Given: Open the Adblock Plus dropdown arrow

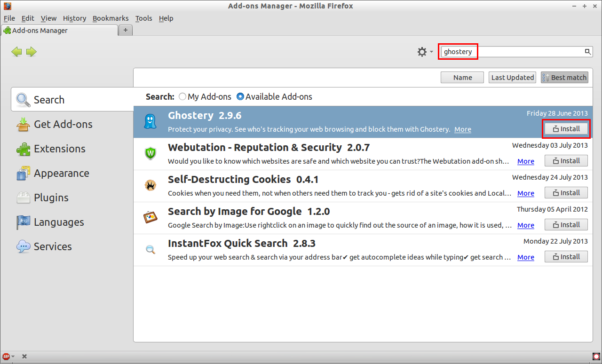Looking at the screenshot, I should (x=13, y=356).
